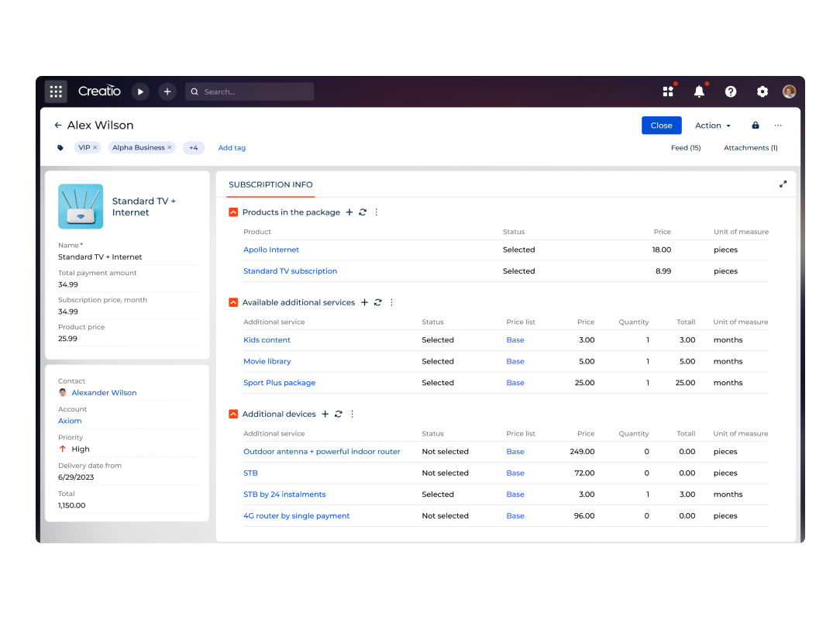This screenshot has width=840, height=620.
Task: Open the Apollo Internet product link
Action: [270, 250]
